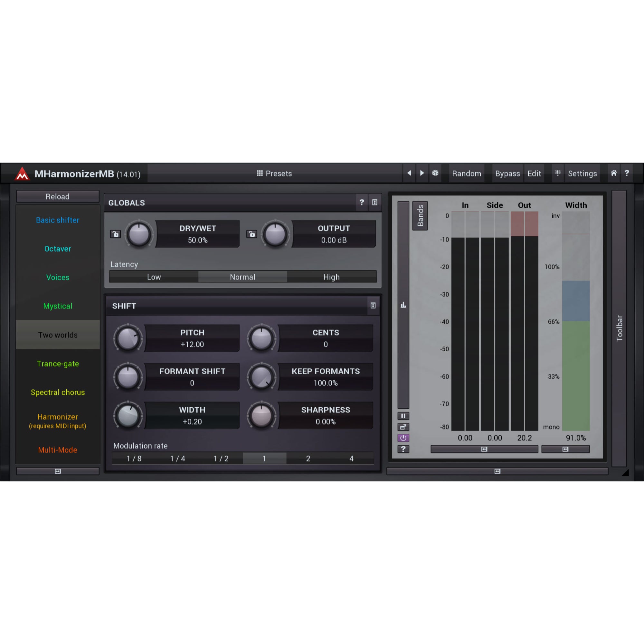Click the Reload button
Viewport: 644px width, 644px height.
tap(58, 196)
